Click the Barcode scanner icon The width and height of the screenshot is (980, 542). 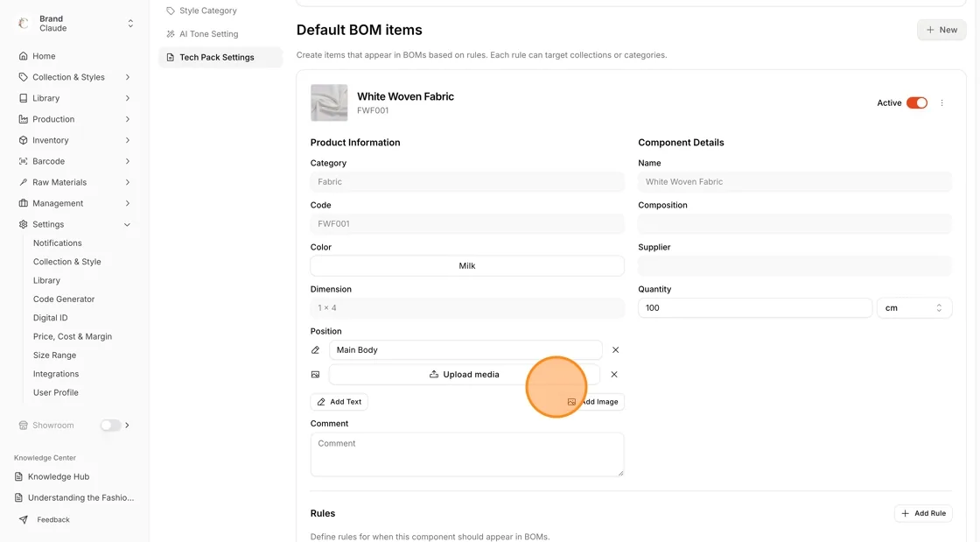point(23,161)
